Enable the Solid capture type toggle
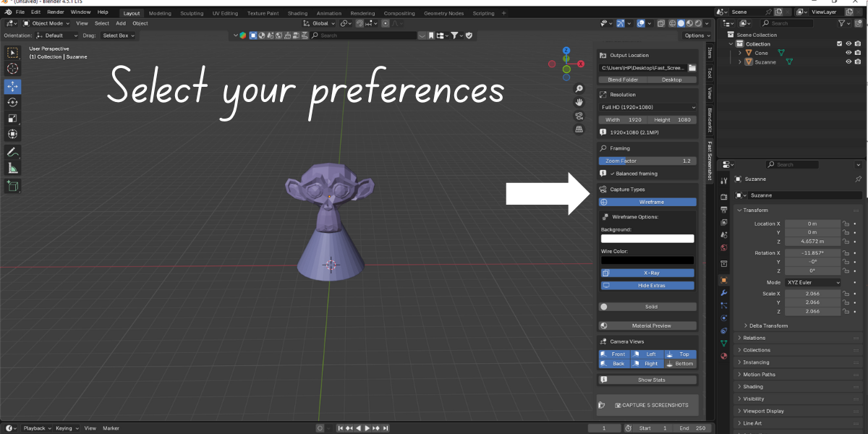868x434 pixels. click(647, 307)
